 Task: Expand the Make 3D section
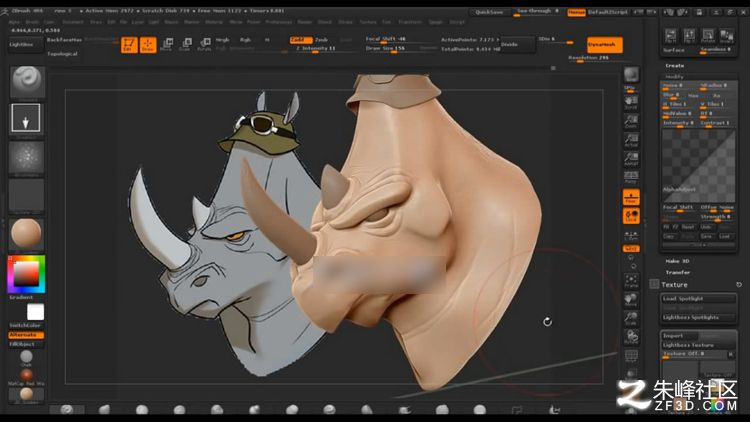[677, 261]
